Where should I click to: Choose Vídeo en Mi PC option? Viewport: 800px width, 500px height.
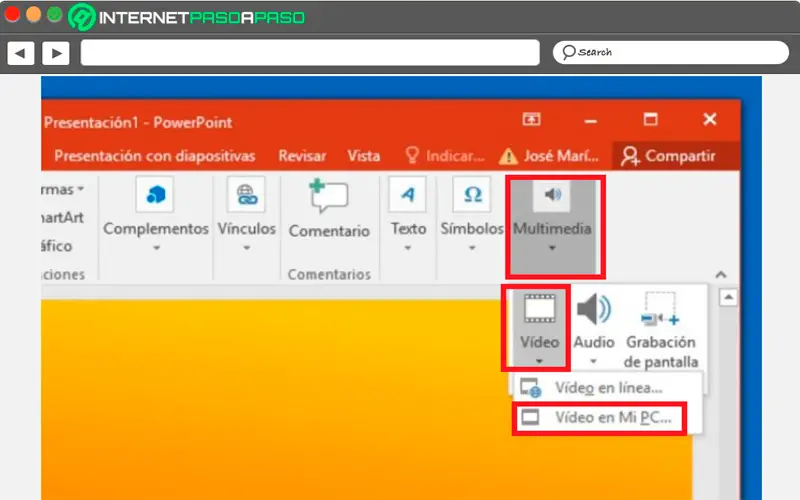pyautogui.click(x=599, y=418)
